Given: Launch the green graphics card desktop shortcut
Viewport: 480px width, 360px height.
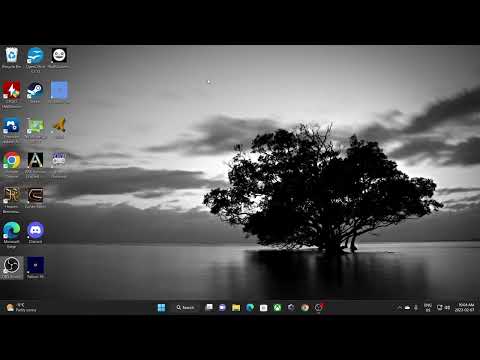Looking at the screenshot, I should pos(35,130).
